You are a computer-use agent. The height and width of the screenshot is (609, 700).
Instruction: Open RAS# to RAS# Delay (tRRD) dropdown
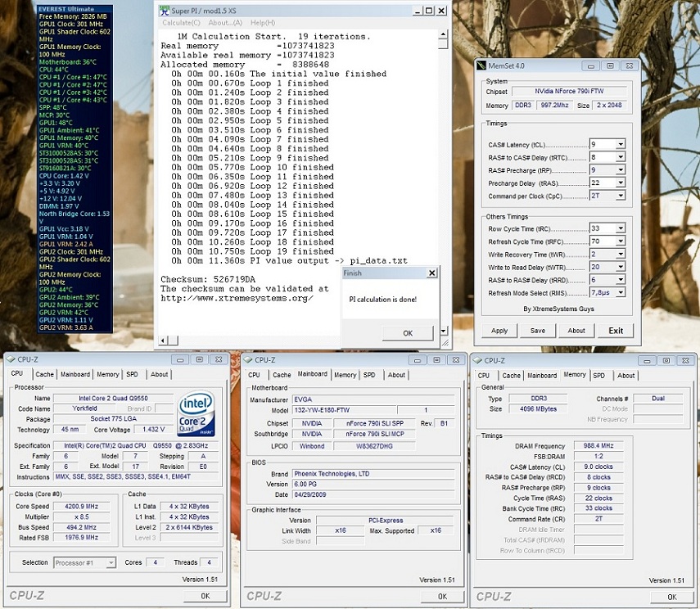pyautogui.click(x=621, y=279)
